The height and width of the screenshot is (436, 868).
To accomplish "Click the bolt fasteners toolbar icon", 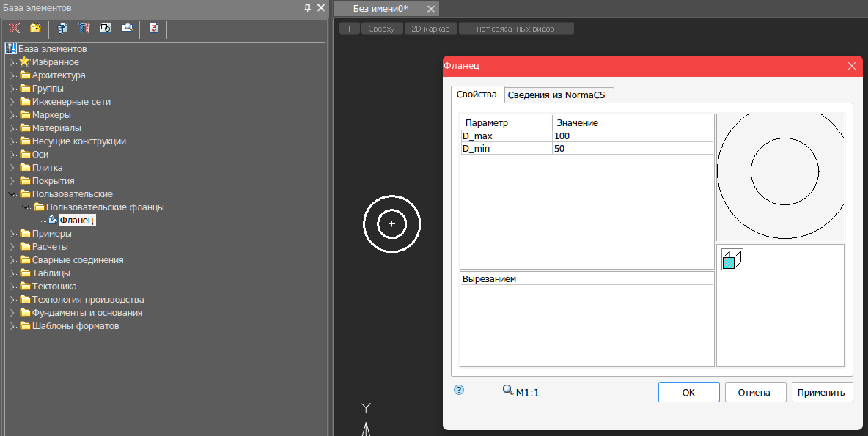I will [84, 29].
